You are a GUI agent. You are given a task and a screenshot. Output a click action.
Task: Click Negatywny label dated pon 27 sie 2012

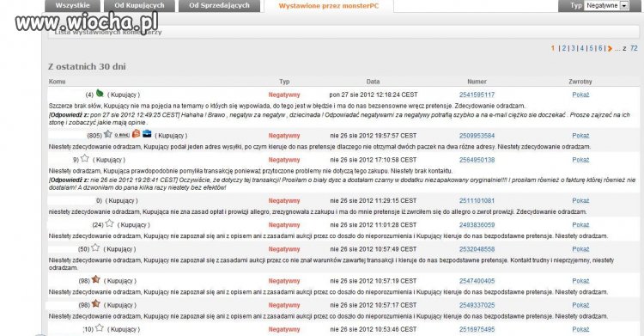pos(284,95)
